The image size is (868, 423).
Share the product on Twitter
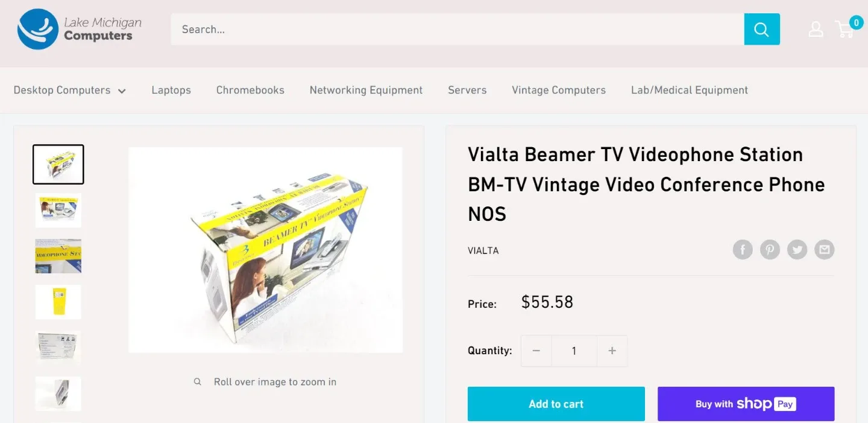[x=797, y=249]
